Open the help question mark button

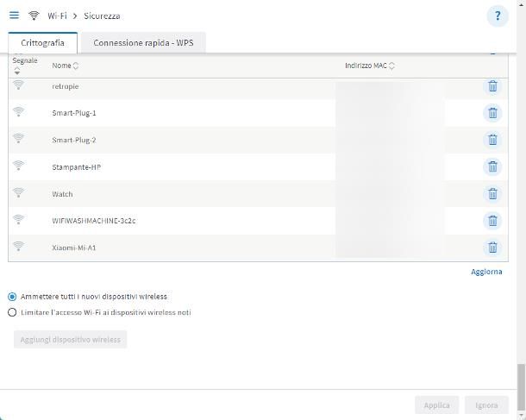tap(498, 16)
